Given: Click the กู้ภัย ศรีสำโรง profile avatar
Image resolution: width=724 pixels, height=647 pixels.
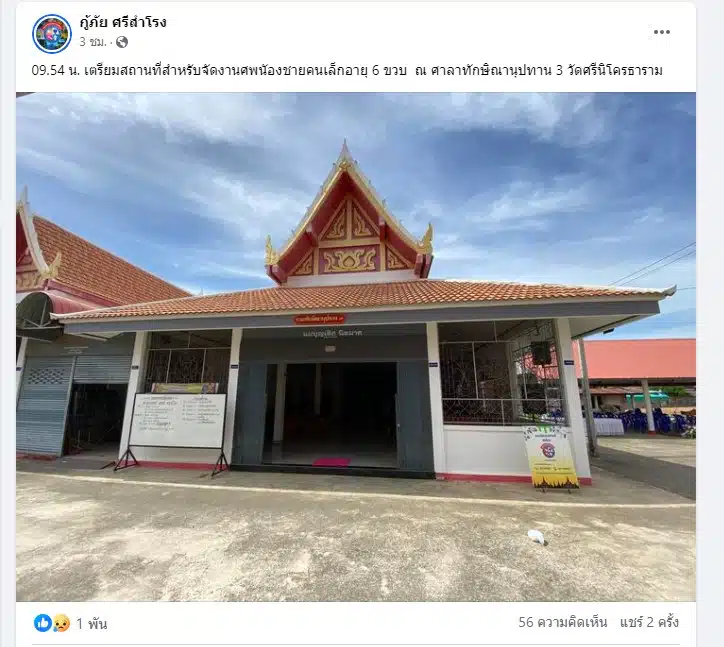Looking at the screenshot, I should [51, 33].
